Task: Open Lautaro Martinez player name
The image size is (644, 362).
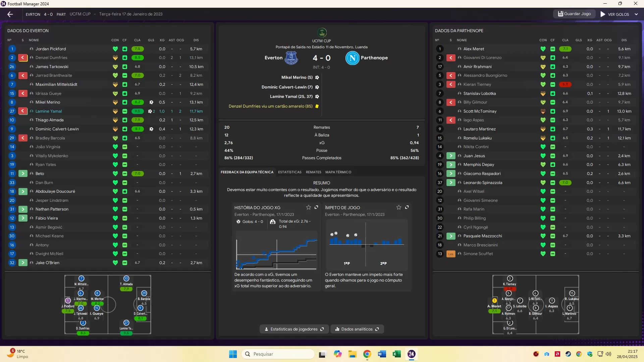Action: point(479,129)
